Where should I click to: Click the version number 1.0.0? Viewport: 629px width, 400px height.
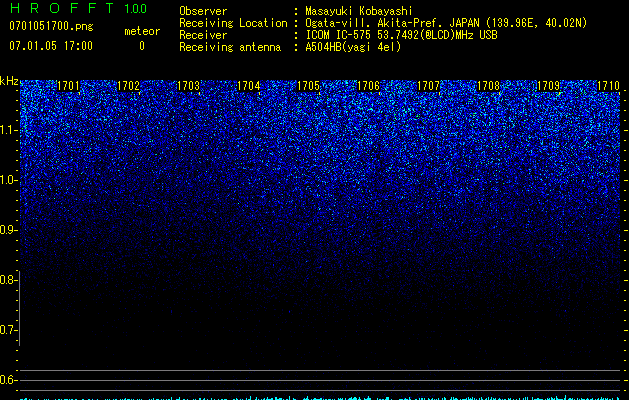[x=135, y=8]
